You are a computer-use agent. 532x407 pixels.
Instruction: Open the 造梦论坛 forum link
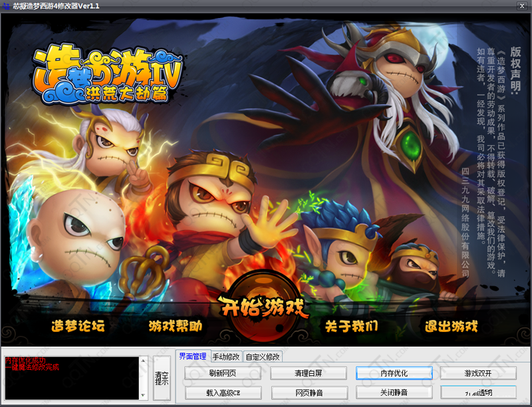(x=78, y=326)
